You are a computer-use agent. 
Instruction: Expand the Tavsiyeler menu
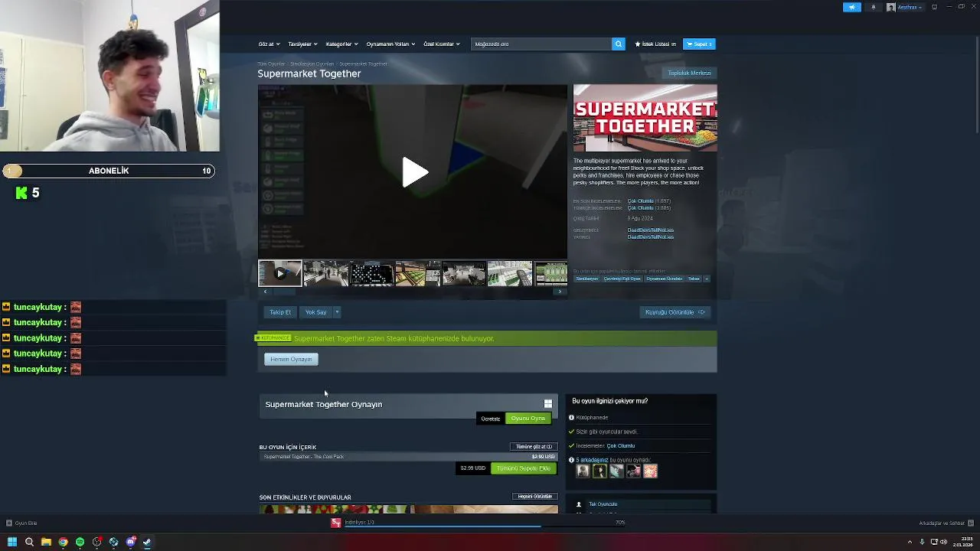pos(302,44)
